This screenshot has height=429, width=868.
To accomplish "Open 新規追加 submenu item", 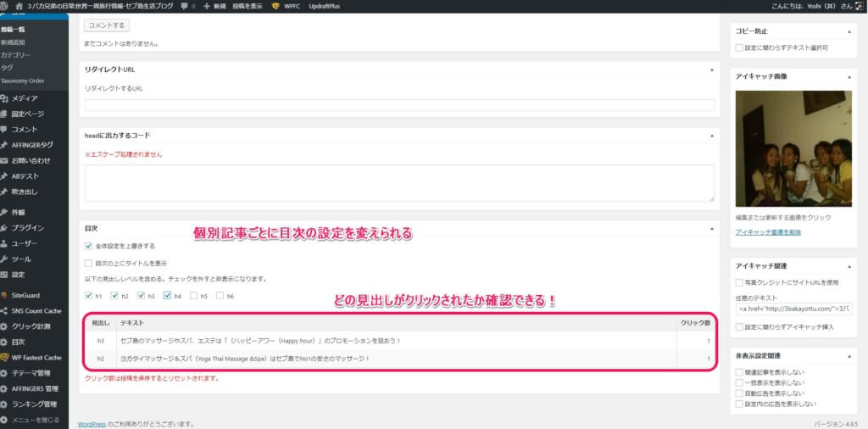I will coord(13,42).
